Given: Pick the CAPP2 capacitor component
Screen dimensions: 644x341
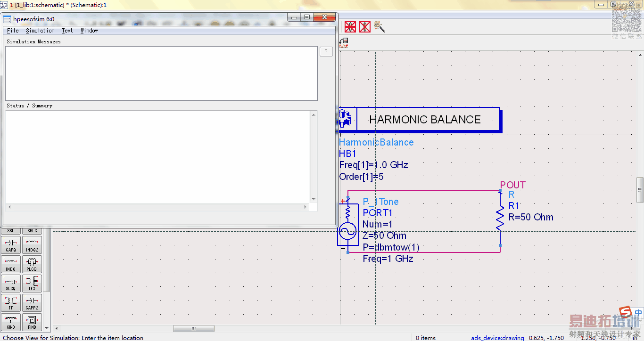Looking at the screenshot, I should tap(32, 303).
